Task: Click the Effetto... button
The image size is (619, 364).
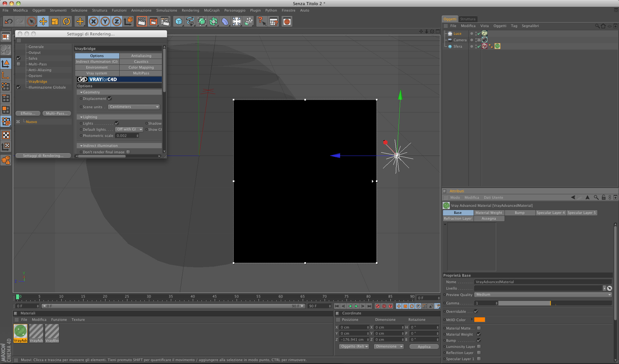Action: tap(28, 113)
